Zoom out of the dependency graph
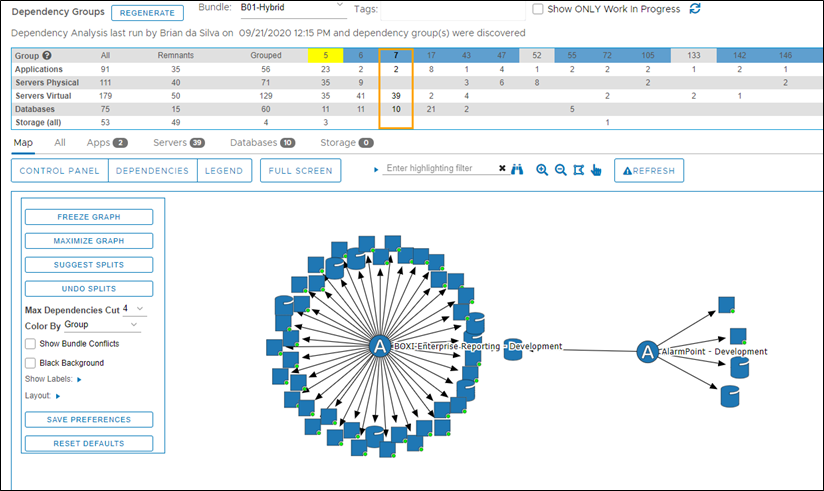The height and width of the screenshot is (491, 824). click(x=560, y=170)
